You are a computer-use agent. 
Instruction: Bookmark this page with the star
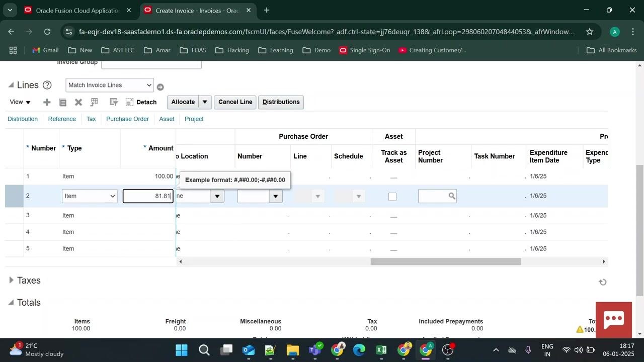pyautogui.click(x=590, y=32)
